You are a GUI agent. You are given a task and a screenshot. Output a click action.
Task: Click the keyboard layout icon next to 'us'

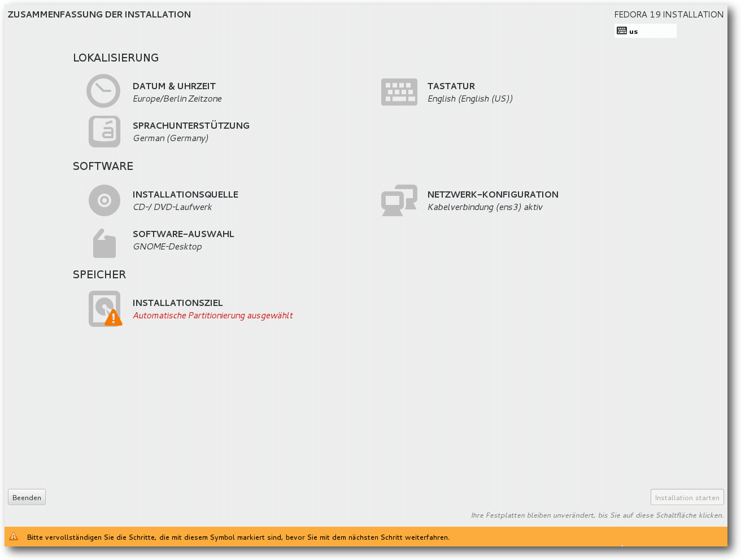click(x=622, y=31)
